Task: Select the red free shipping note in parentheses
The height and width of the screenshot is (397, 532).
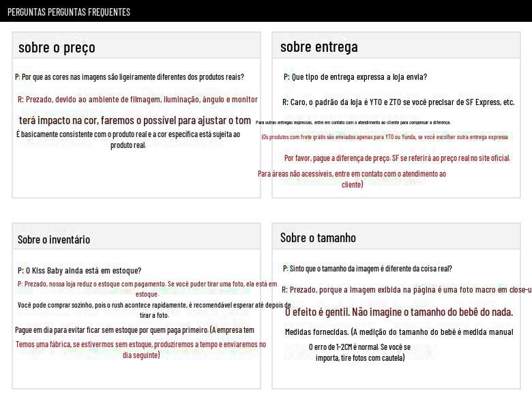Action: point(385,137)
